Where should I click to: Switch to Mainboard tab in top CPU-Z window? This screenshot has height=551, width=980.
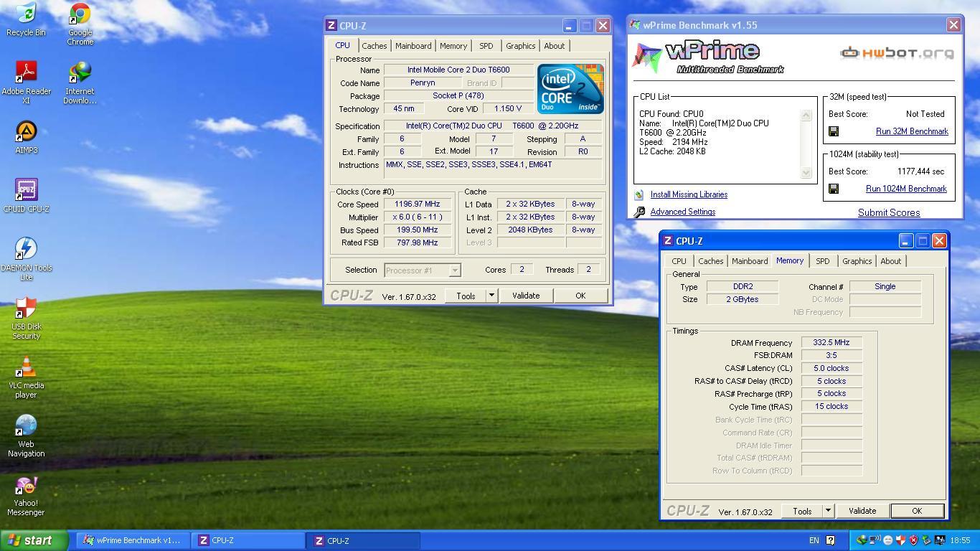pyautogui.click(x=413, y=46)
